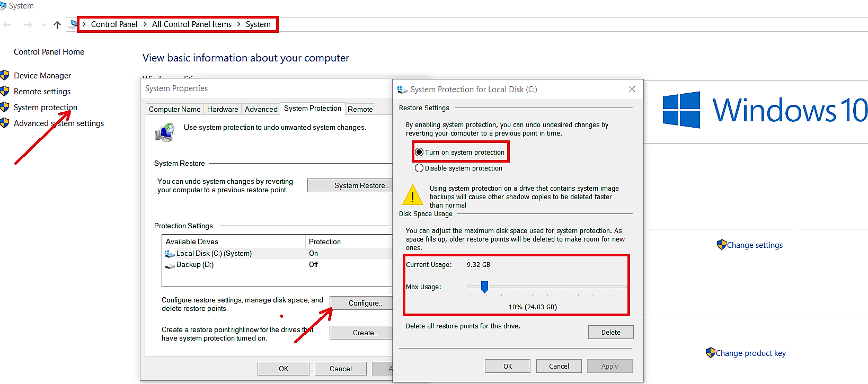The width and height of the screenshot is (868, 384).
Task: Click the Max Usage slider track
Action: [x=546, y=287]
